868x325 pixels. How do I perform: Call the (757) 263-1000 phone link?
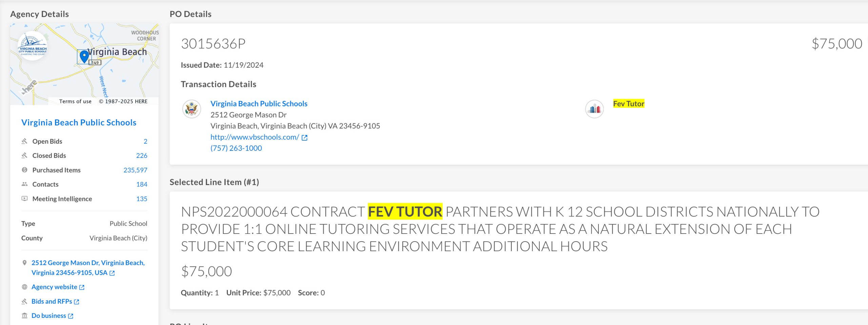pos(236,148)
